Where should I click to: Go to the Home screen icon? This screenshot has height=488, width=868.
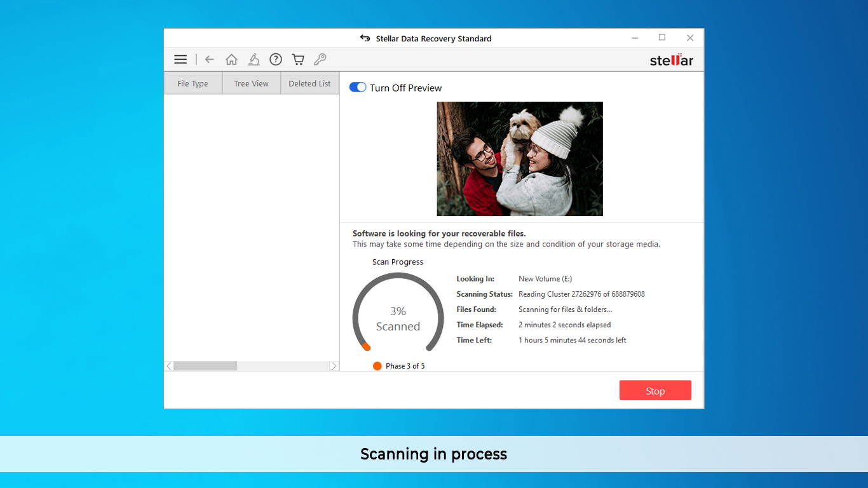click(x=231, y=58)
